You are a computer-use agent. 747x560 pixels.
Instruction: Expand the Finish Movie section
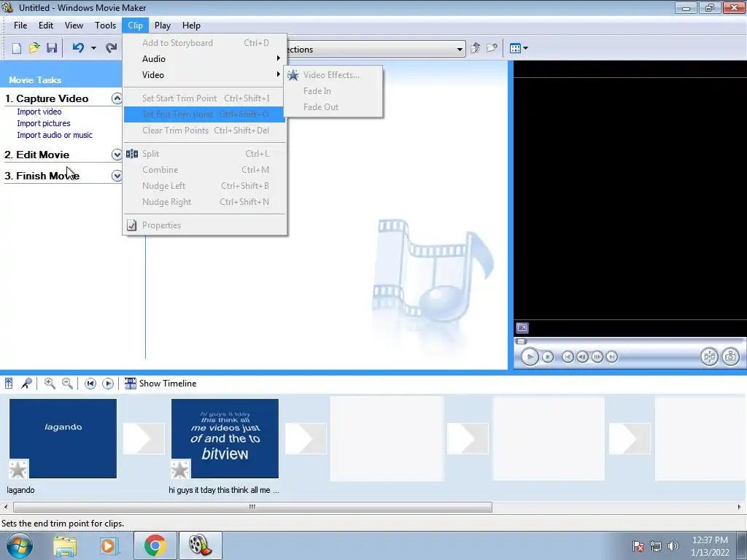[117, 176]
